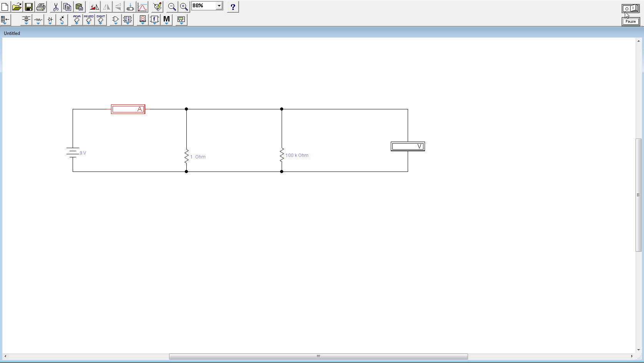Zoom in on the schematic
This screenshot has height=363, width=644.
point(184,7)
